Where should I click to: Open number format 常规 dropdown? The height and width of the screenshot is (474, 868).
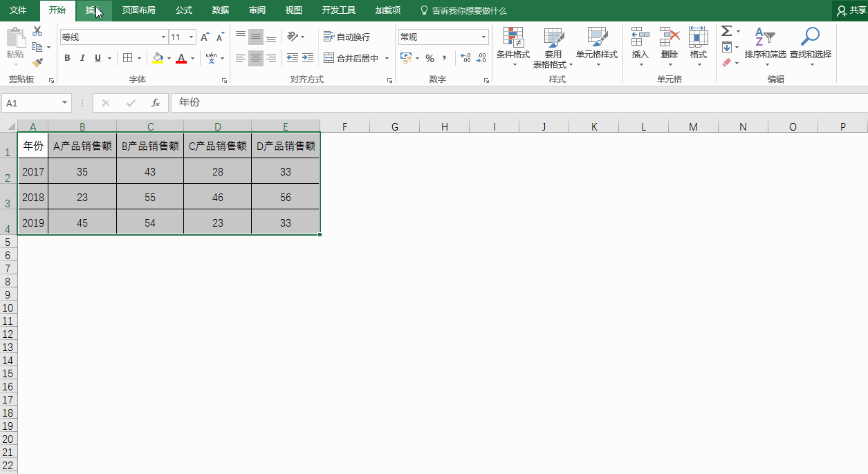[x=483, y=37]
